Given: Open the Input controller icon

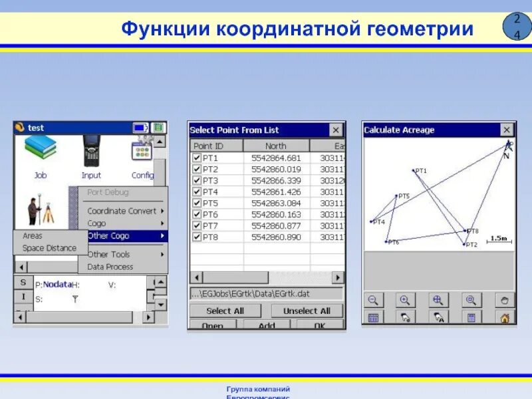Looking at the screenshot, I should tap(92, 151).
